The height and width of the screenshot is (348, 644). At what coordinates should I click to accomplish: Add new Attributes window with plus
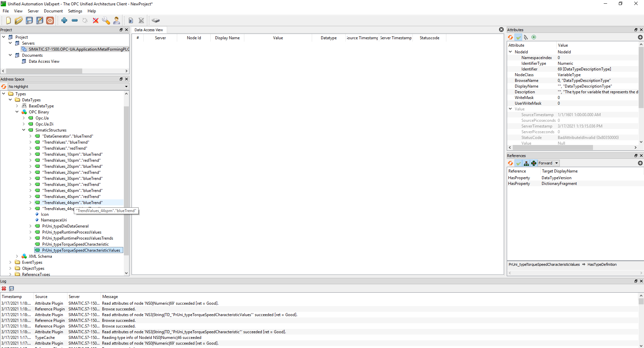(x=640, y=37)
